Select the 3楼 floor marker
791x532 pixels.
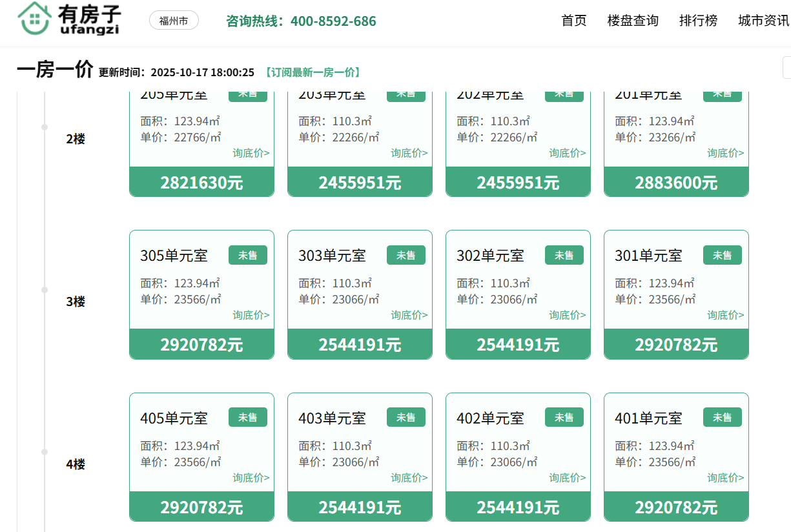click(76, 302)
